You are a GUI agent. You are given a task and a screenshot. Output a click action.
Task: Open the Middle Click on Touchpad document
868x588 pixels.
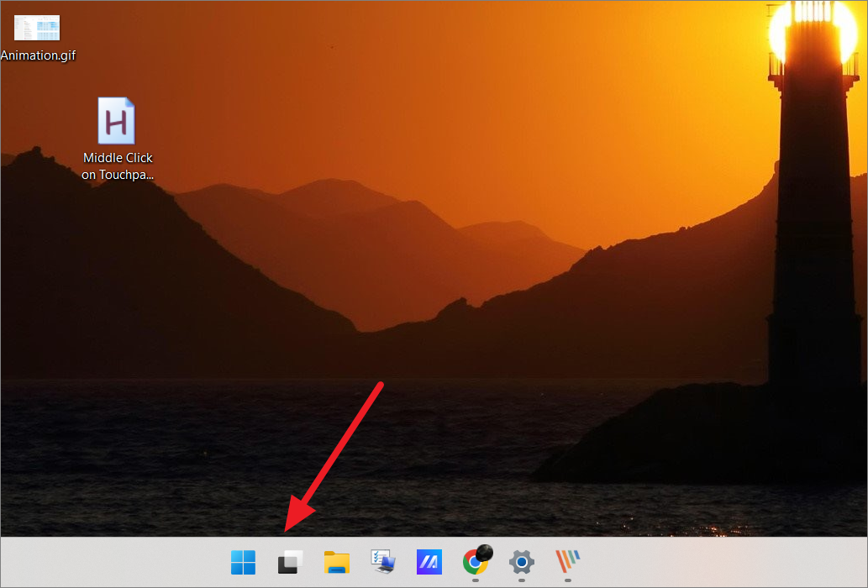[x=117, y=121]
